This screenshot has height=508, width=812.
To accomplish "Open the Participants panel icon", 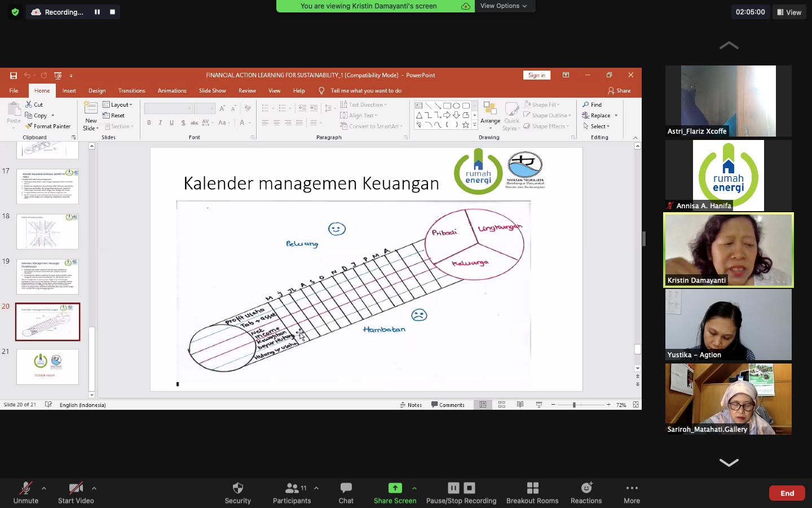I will pyautogui.click(x=292, y=488).
